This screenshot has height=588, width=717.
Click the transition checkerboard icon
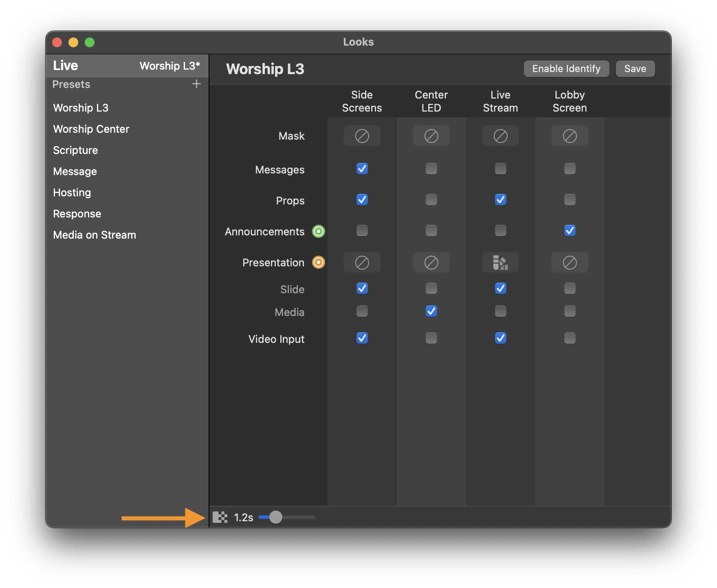click(220, 517)
